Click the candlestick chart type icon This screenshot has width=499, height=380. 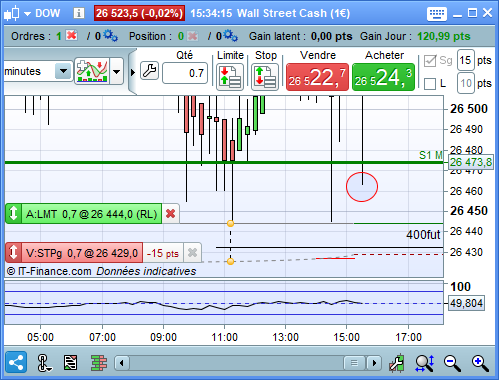point(12,13)
